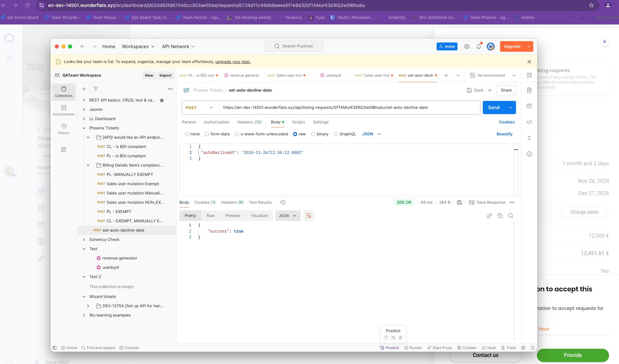The height and width of the screenshot is (364, 619).
Task: Open collection list options ellipsis
Action: [x=170, y=89]
